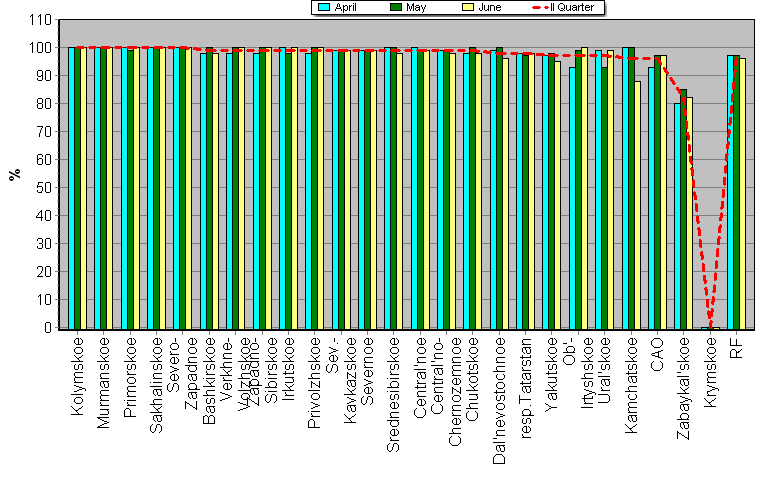This screenshot has height=479, width=777.
Task: Click the Chukotskoe axis label
Action: point(472,379)
